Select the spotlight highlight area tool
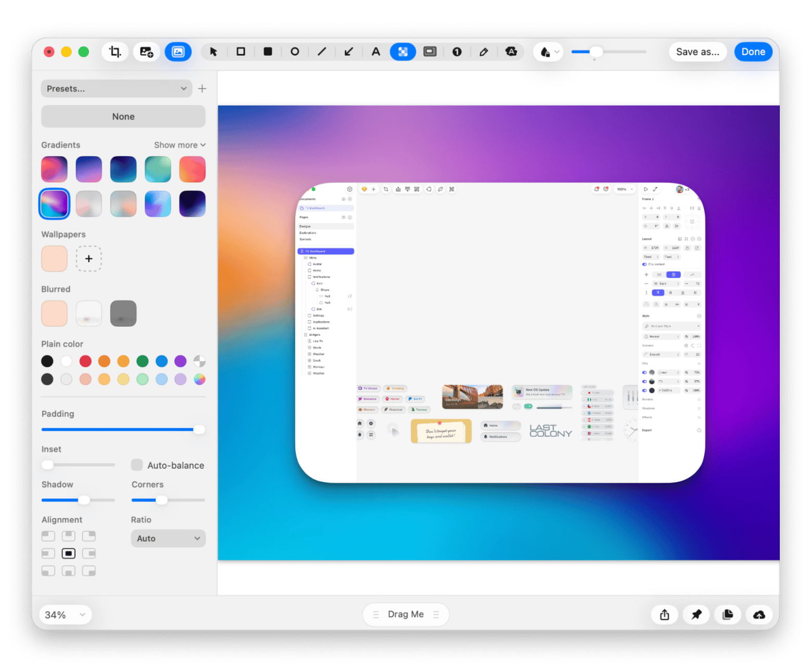Screen dimensions: 811x672 [430, 52]
